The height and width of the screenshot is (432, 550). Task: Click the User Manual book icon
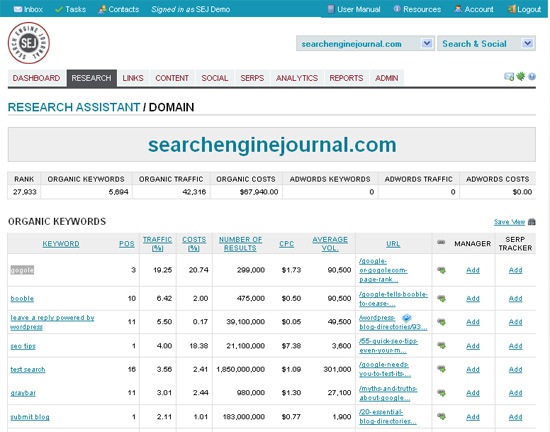[x=330, y=9]
